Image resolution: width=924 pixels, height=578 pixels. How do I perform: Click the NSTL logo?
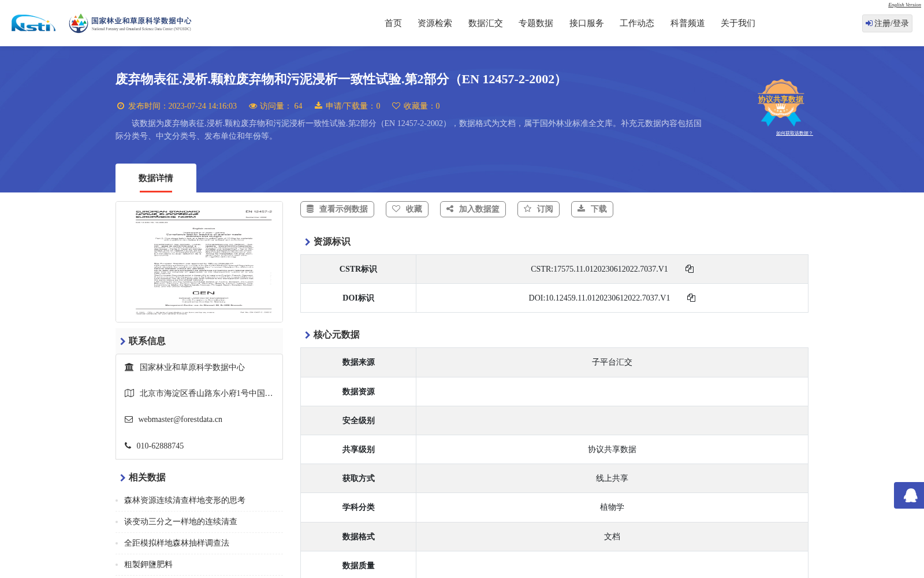pos(33,23)
